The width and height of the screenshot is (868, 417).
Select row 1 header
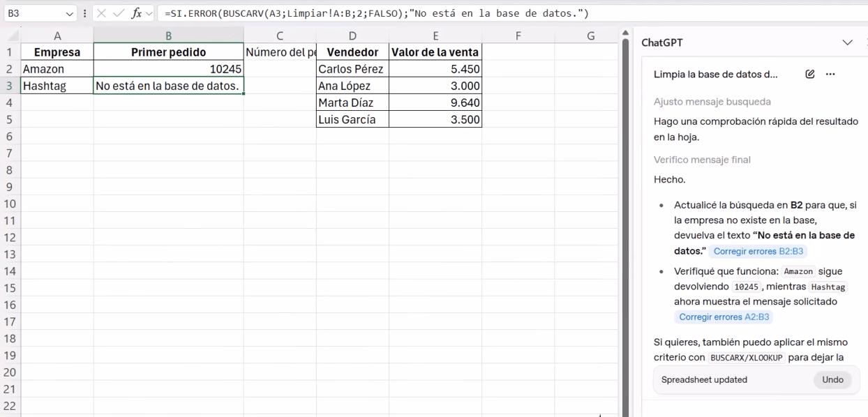(x=10, y=52)
